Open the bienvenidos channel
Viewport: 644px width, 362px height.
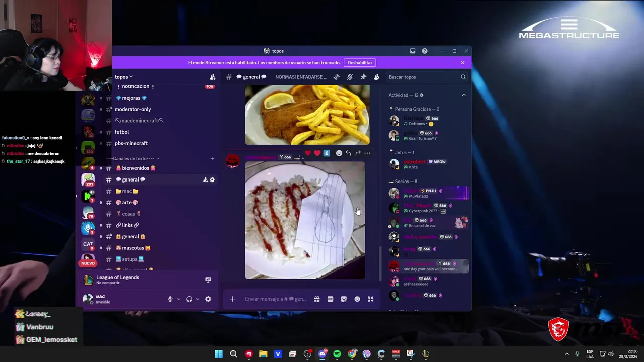(136, 168)
